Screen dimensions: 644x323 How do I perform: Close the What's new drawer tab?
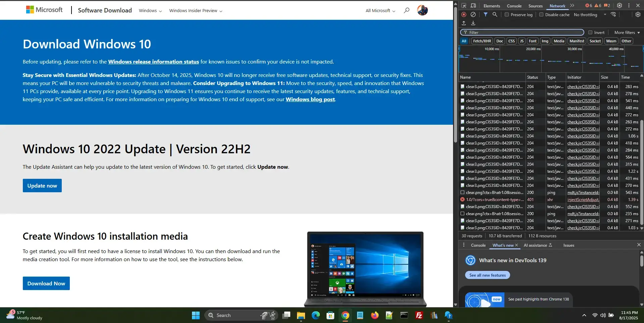click(x=516, y=245)
